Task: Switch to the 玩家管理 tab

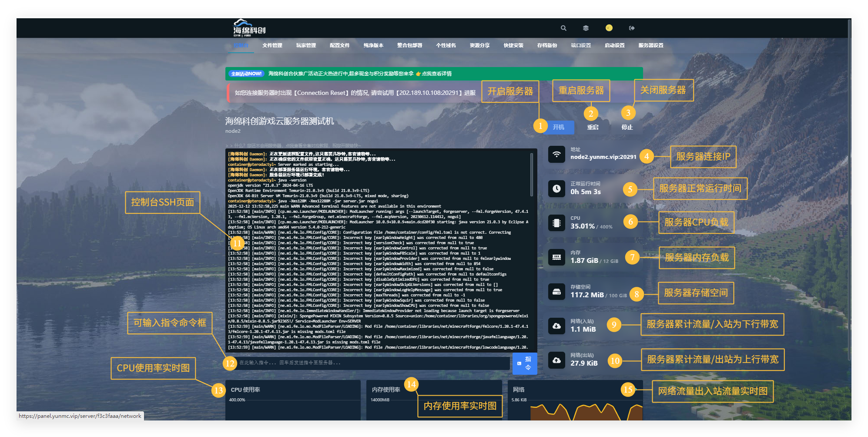Action: (x=306, y=45)
